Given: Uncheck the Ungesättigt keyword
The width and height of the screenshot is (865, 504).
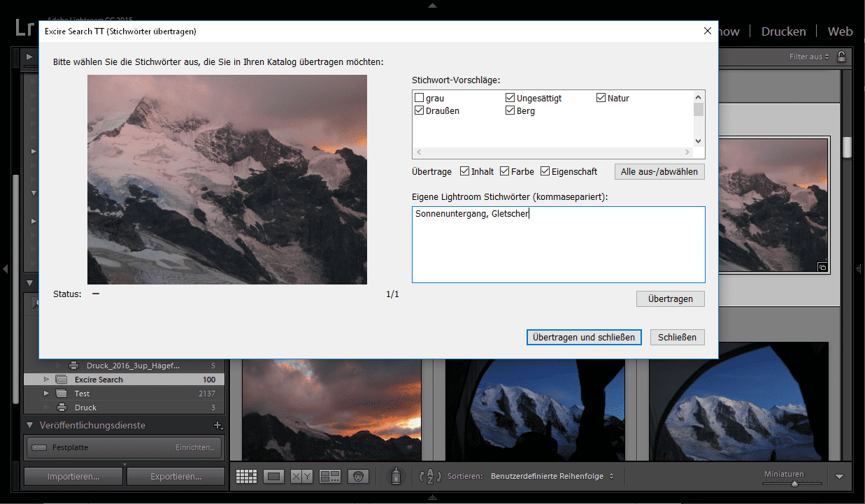Looking at the screenshot, I should [510, 98].
